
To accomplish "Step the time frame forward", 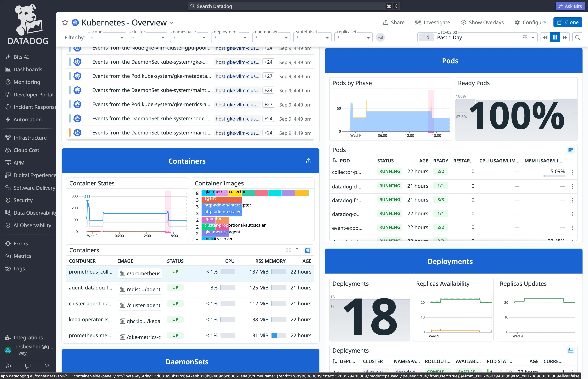I will click(x=565, y=37).
